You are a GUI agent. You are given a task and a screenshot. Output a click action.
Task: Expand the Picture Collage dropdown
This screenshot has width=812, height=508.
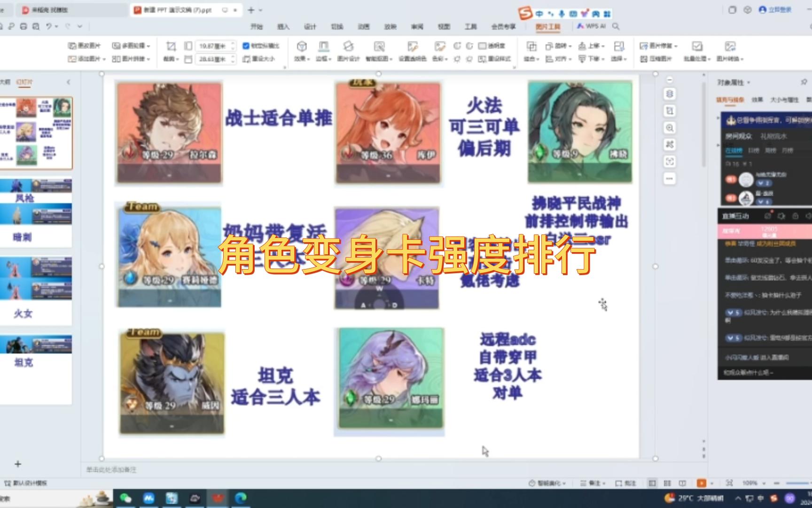(x=148, y=59)
